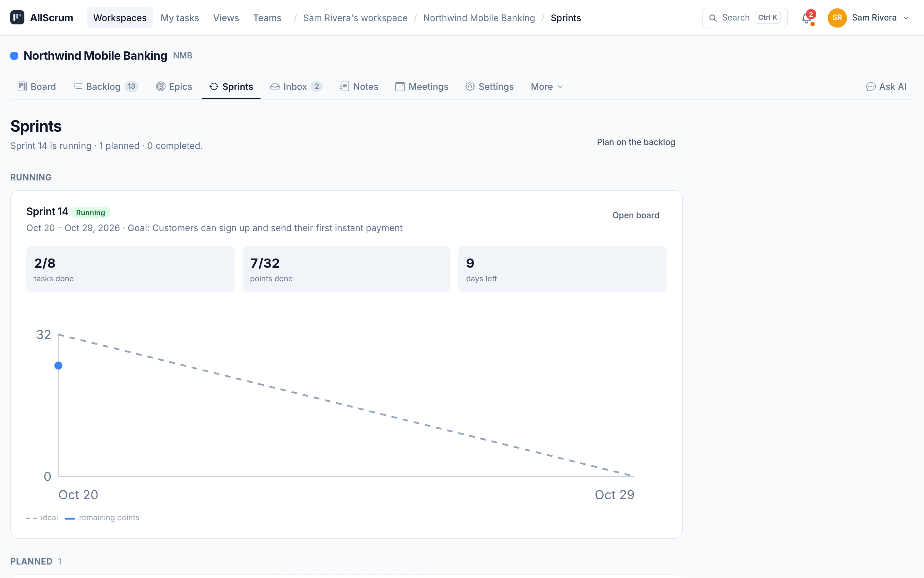This screenshot has height=578, width=924.
Task: Click the Ask AI chat bubble icon
Action: (871, 87)
